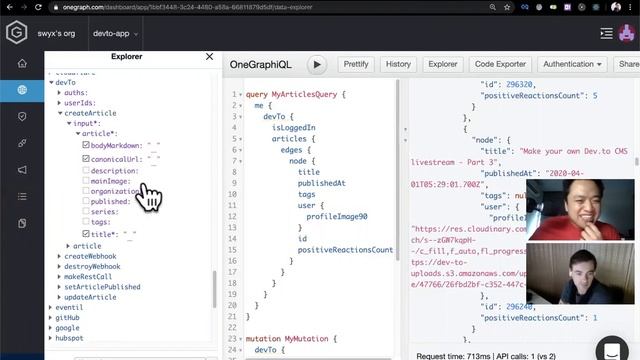The image size is (640, 360).
Task: Open the clipboard documents sidebar icon
Action: click(22, 223)
